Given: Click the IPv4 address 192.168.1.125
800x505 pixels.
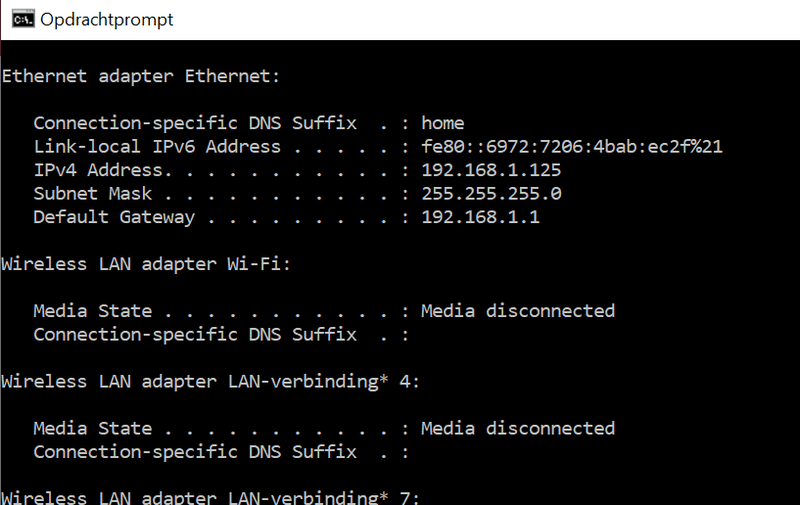Looking at the screenshot, I should coord(491,170).
